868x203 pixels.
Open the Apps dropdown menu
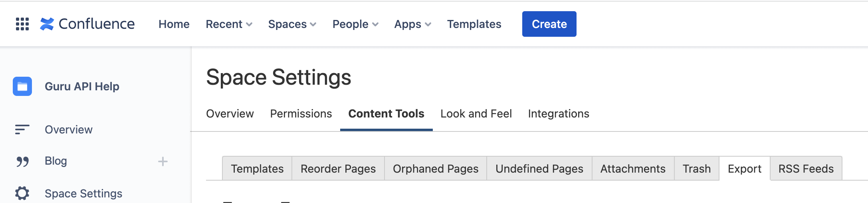pyautogui.click(x=413, y=24)
